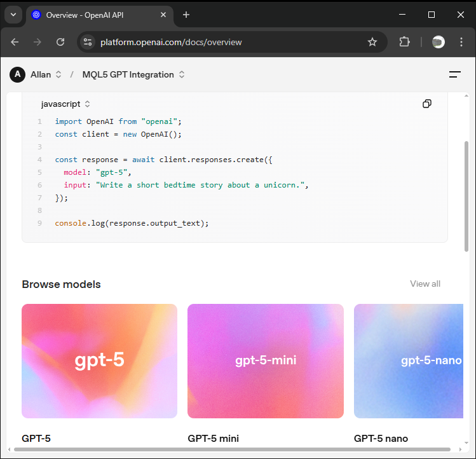The width and height of the screenshot is (476, 459).
Task: Click the 'Browse models' heading
Action: pos(61,284)
